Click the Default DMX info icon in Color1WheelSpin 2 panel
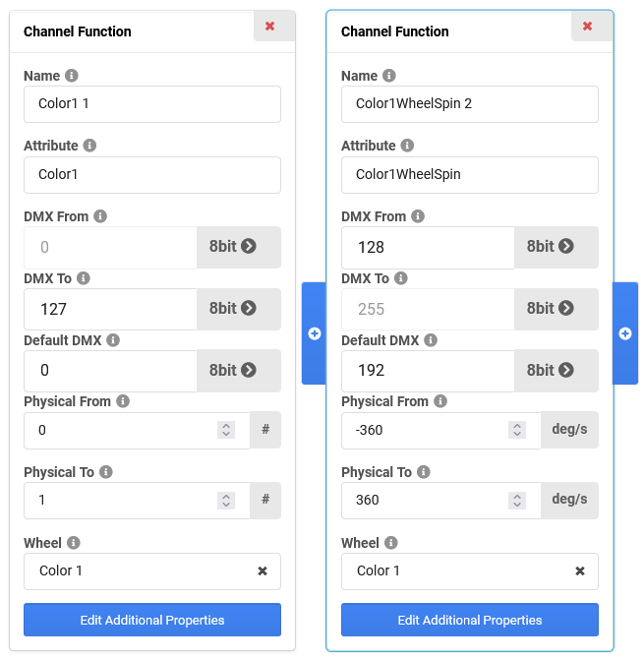644x660 pixels. (431, 340)
